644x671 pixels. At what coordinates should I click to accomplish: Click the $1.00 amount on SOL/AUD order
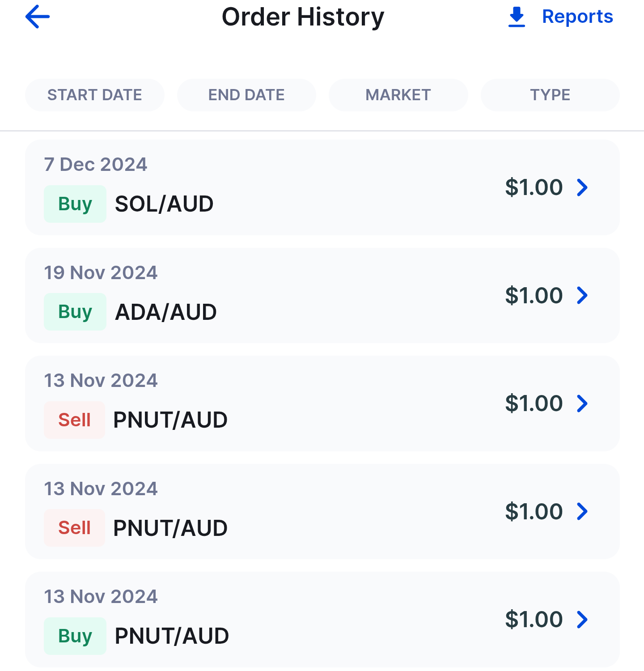pyautogui.click(x=534, y=187)
